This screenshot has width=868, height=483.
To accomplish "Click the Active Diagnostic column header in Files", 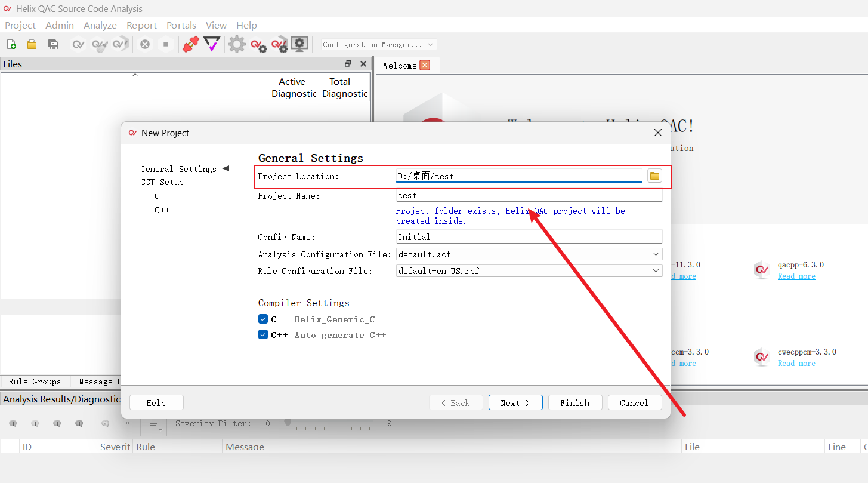I will 294,87.
